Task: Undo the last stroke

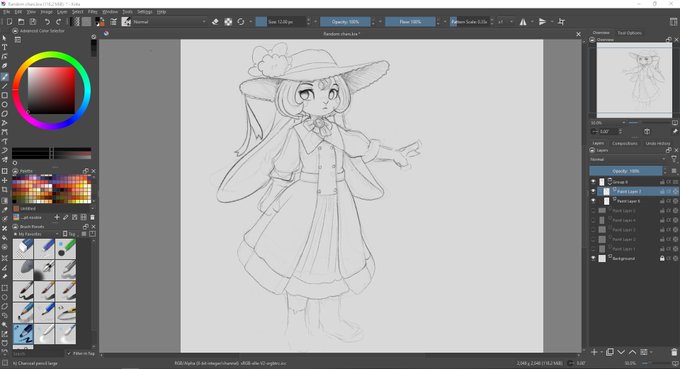Action: (47, 22)
